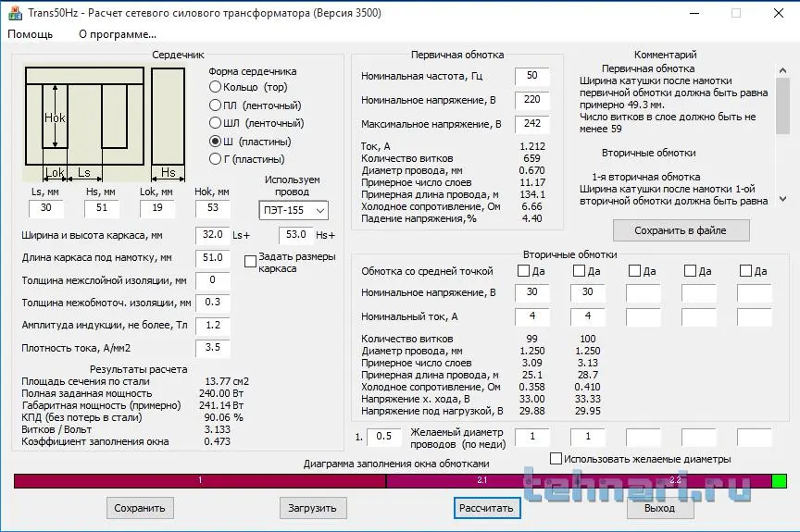Check Да for first secondary winding center tap
This screenshot has height=532, width=800.
click(523, 270)
